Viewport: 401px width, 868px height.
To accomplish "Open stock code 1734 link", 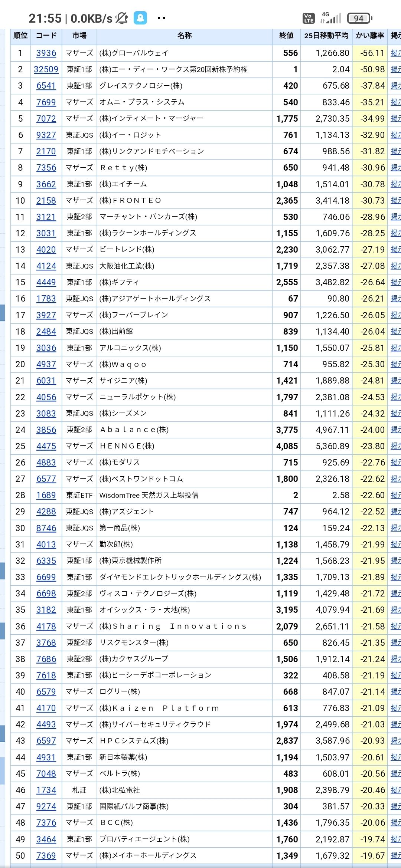I will pyautogui.click(x=46, y=790).
